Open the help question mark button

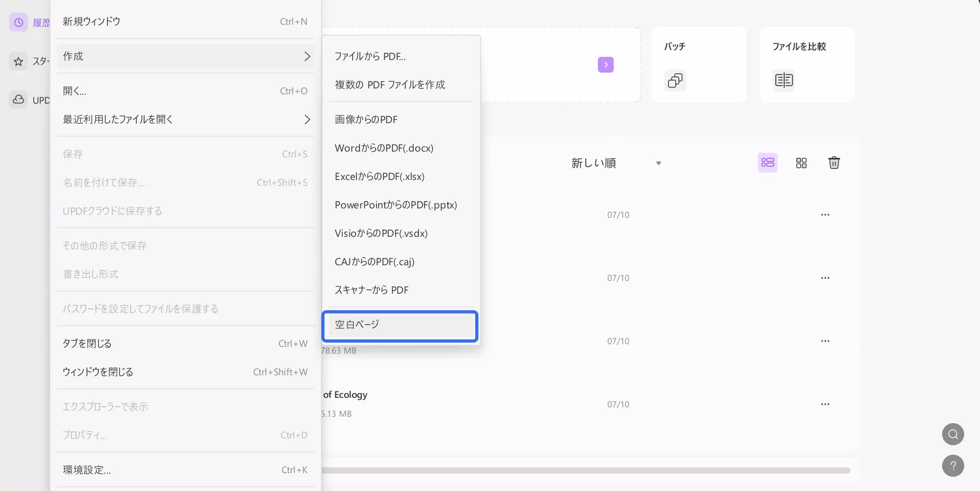point(953,466)
